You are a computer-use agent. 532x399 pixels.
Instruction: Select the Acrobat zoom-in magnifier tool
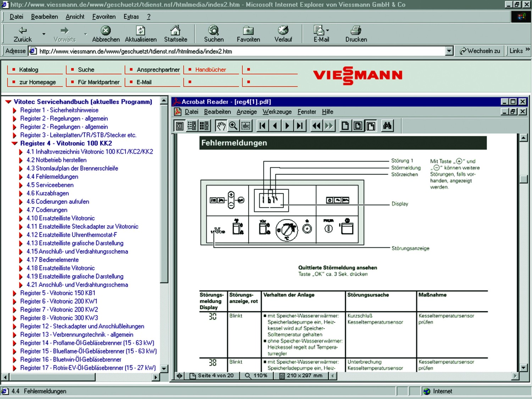point(233,126)
